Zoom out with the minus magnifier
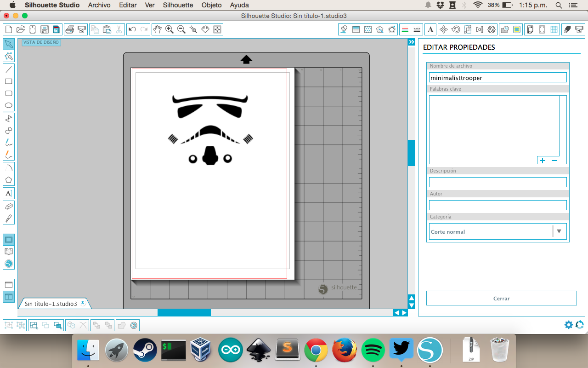Viewport: 588px width, 368px height. [181, 29]
